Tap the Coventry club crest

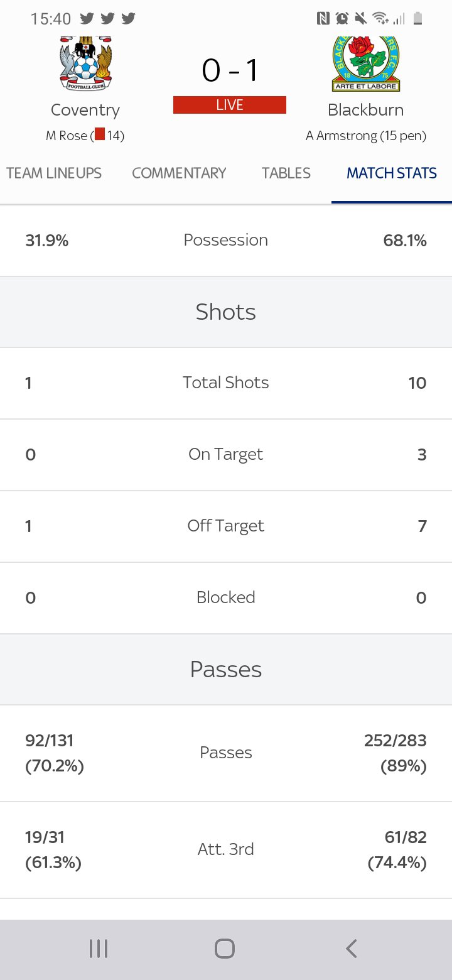(85, 64)
